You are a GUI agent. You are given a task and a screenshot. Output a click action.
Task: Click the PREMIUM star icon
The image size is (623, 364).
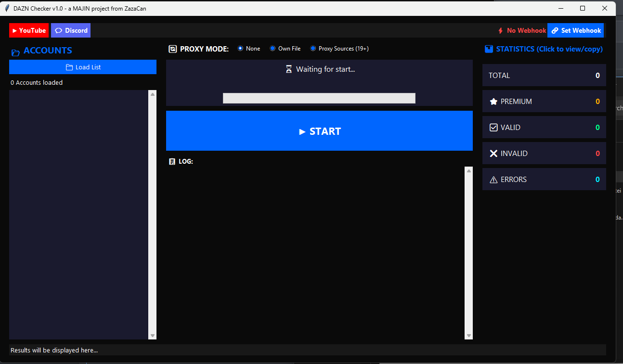tap(493, 102)
